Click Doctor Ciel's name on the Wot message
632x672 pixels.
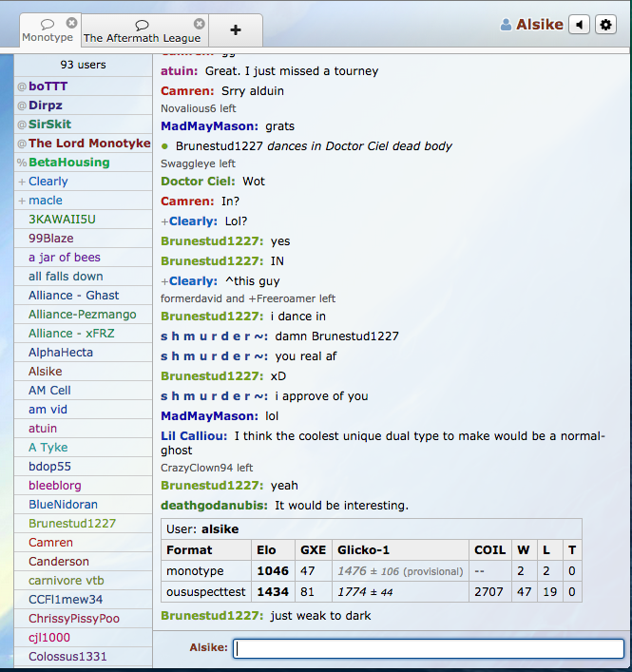(198, 182)
